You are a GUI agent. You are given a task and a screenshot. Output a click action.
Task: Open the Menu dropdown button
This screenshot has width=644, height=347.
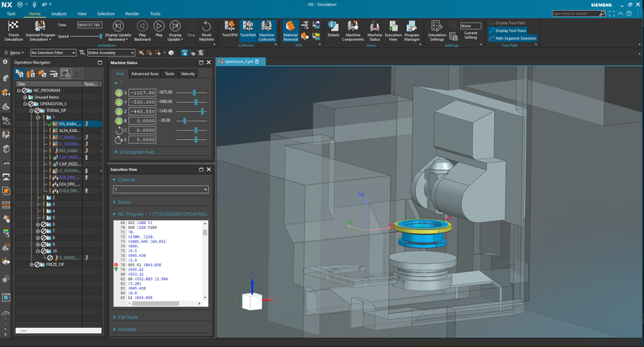14,53
